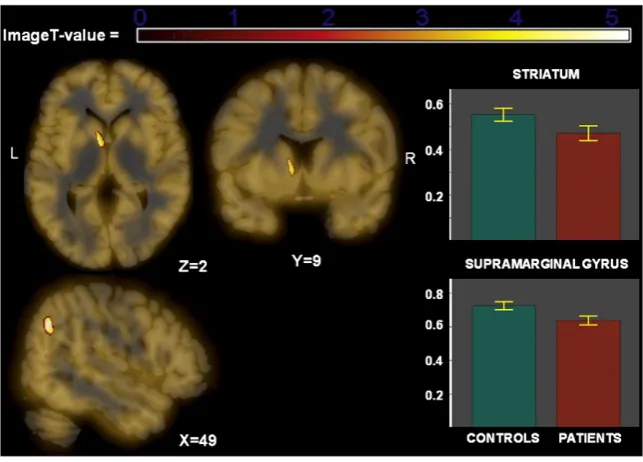
Task: Select the sagittal brain slice at X=49
Action: 117,361
